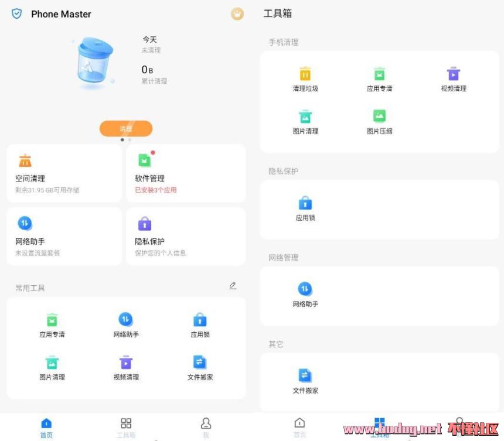Open 文件搬家 under the 其它 heading
This screenshot has width=504, height=441.
click(305, 381)
